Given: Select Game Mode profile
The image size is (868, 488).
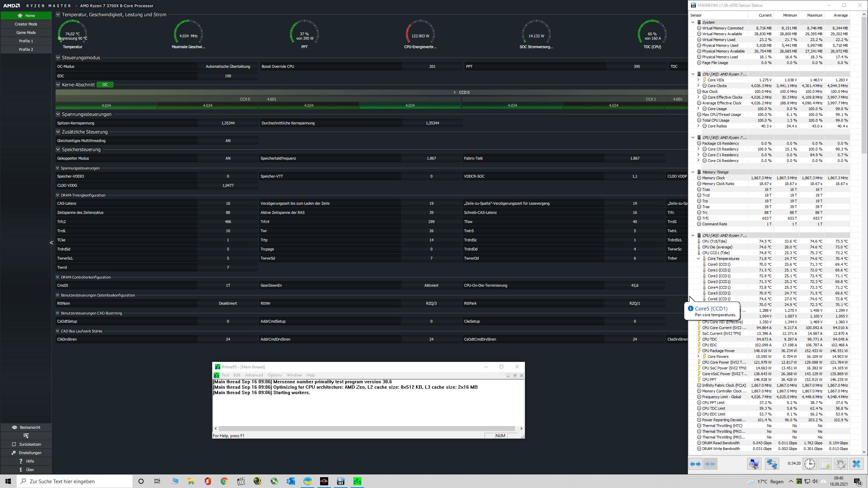Looking at the screenshot, I should (26, 33).
